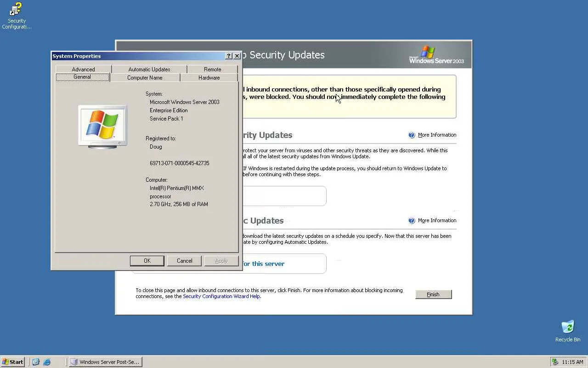Click the green system tray icon beside clock
Screen dimensions: 588x368
point(555,362)
